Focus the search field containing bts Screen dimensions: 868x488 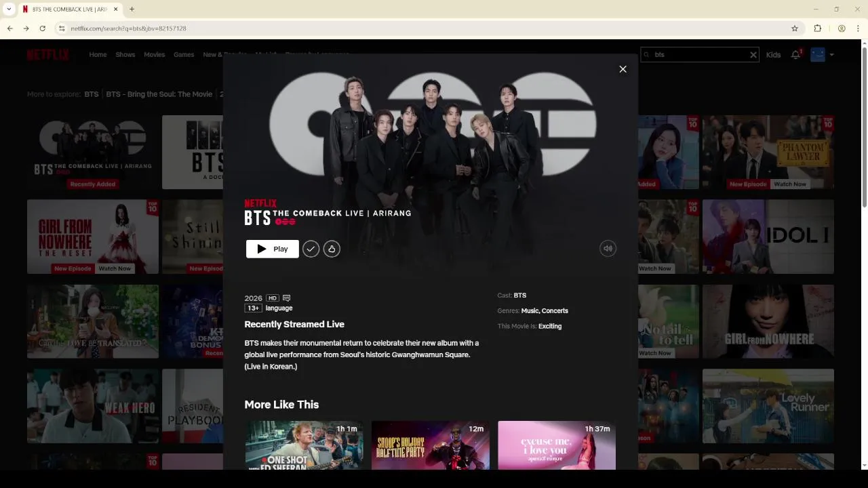[x=699, y=55]
